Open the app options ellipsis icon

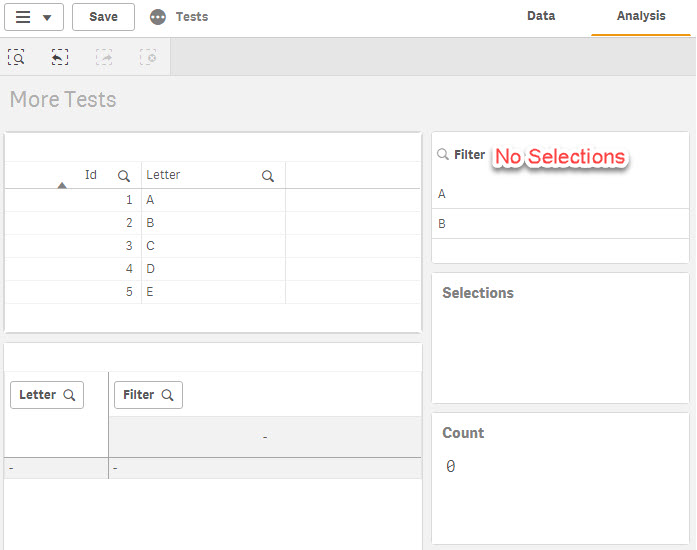(158, 17)
